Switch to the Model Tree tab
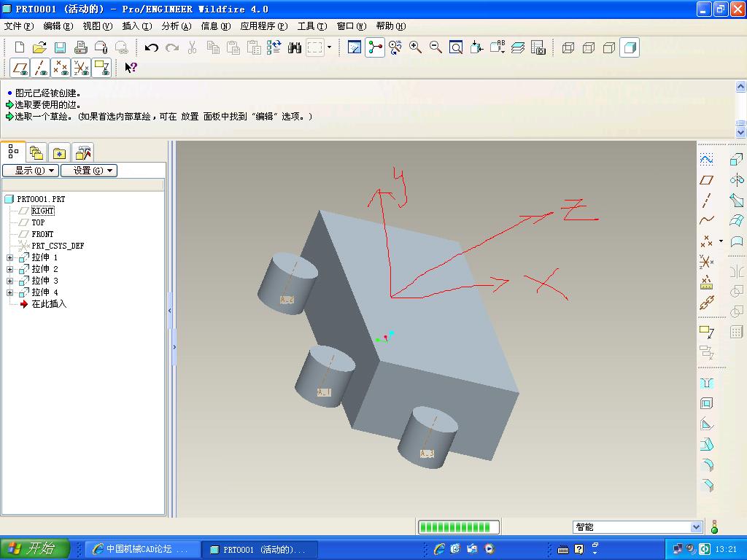 (13, 152)
